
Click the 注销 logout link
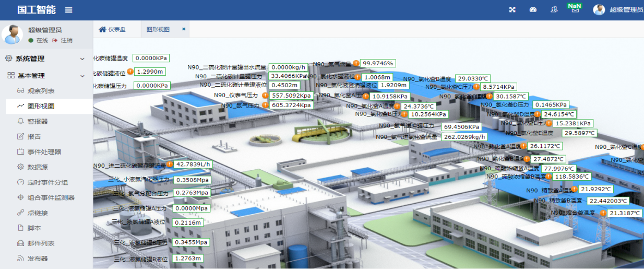[66, 40]
